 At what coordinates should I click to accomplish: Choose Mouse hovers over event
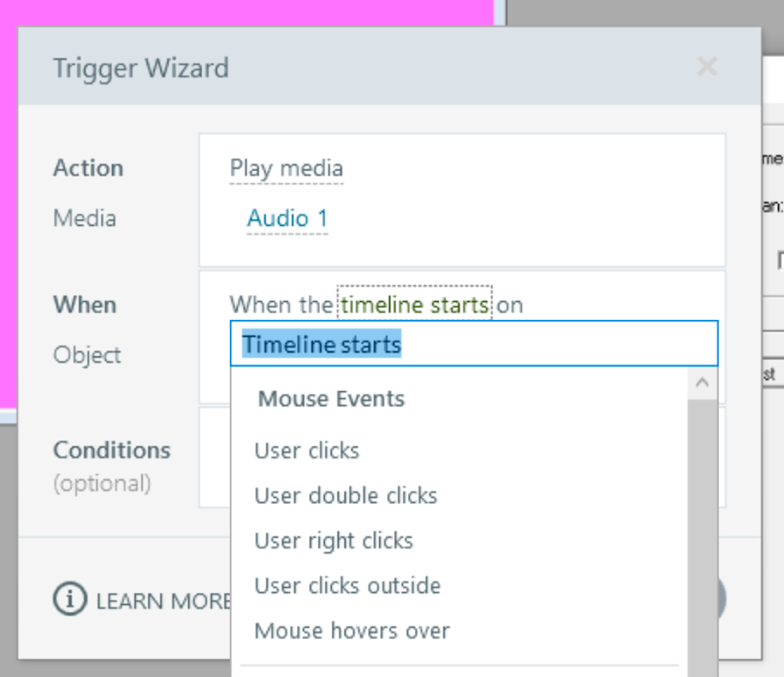click(352, 630)
